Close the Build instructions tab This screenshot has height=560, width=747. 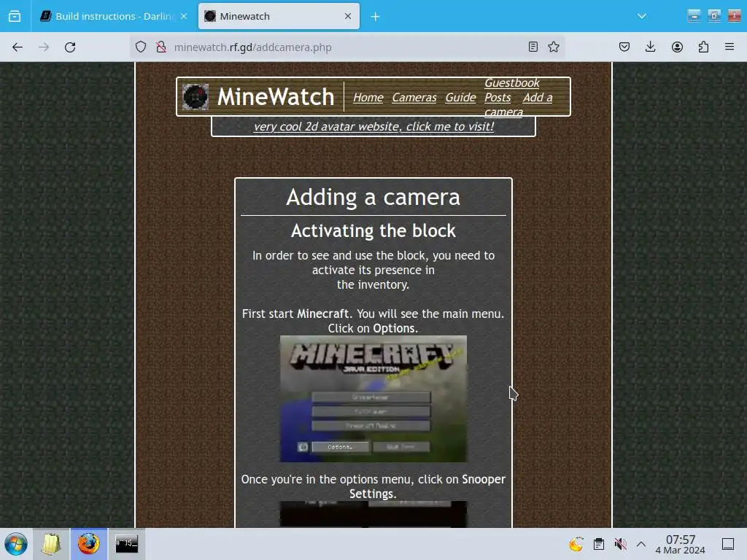(x=184, y=16)
